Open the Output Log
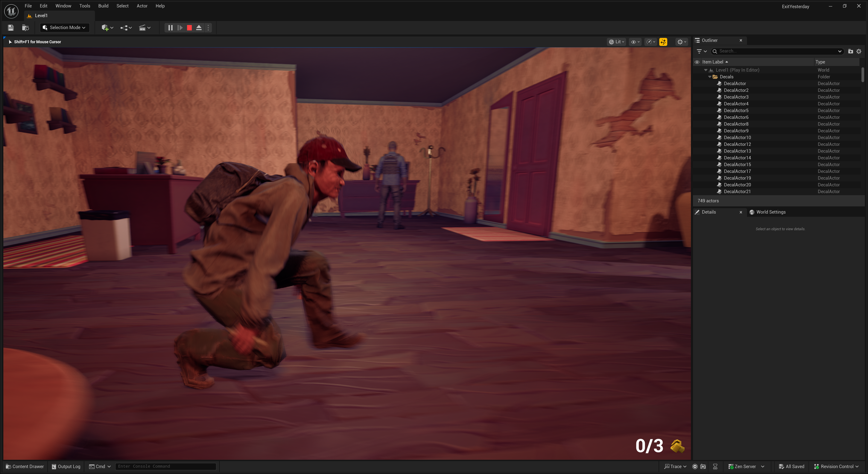 (66, 466)
